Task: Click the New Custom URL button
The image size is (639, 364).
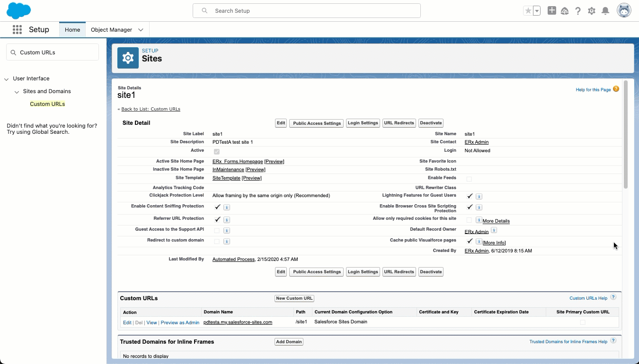Action: point(294,298)
